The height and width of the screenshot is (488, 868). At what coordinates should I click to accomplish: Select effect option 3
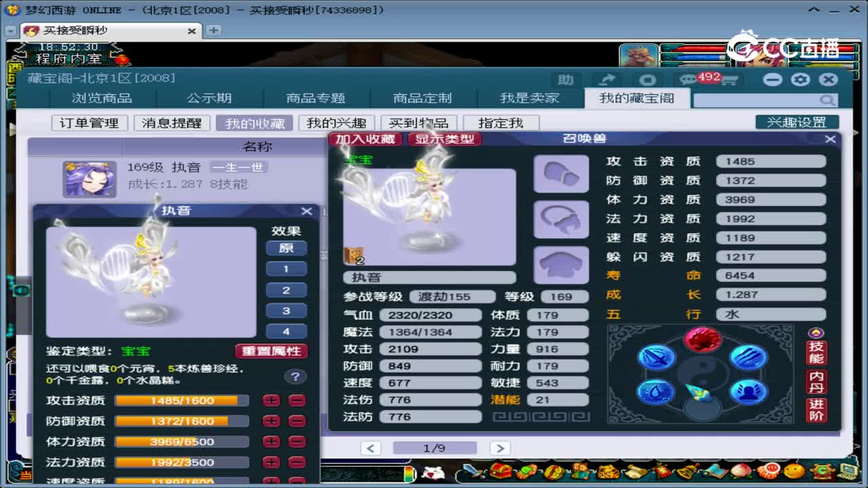click(286, 311)
